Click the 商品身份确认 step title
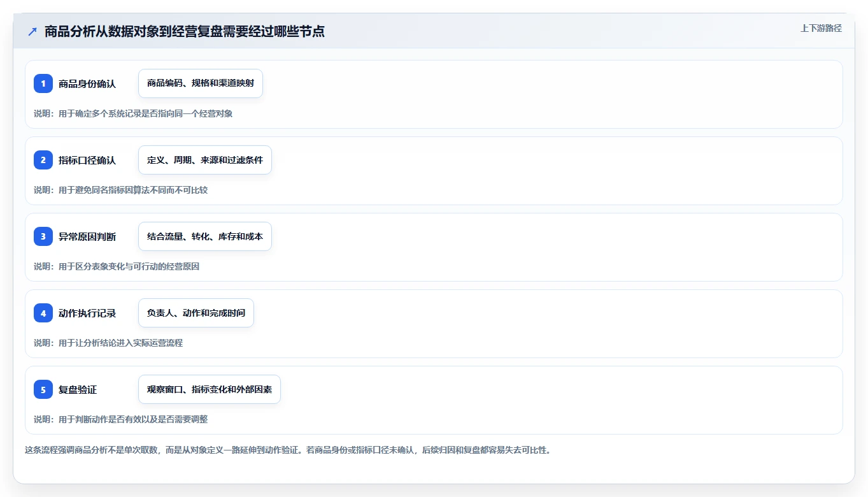Screen dimensions: 868x497 (x=87, y=83)
